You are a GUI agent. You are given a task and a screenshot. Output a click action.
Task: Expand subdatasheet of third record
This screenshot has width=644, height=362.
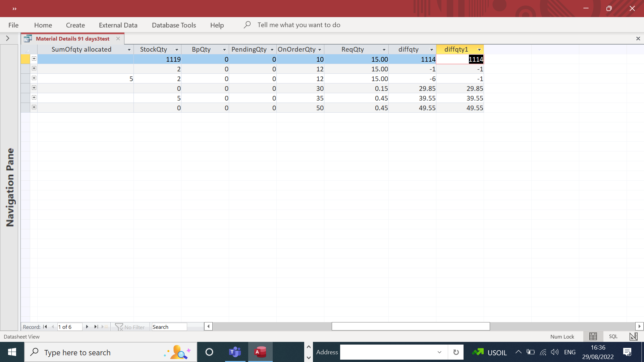click(x=34, y=78)
